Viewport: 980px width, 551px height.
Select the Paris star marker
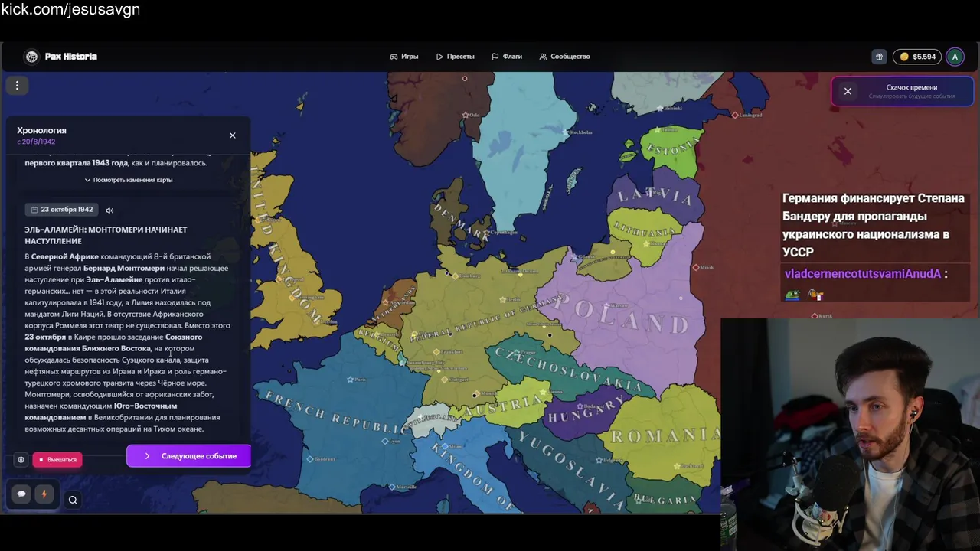tap(351, 379)
